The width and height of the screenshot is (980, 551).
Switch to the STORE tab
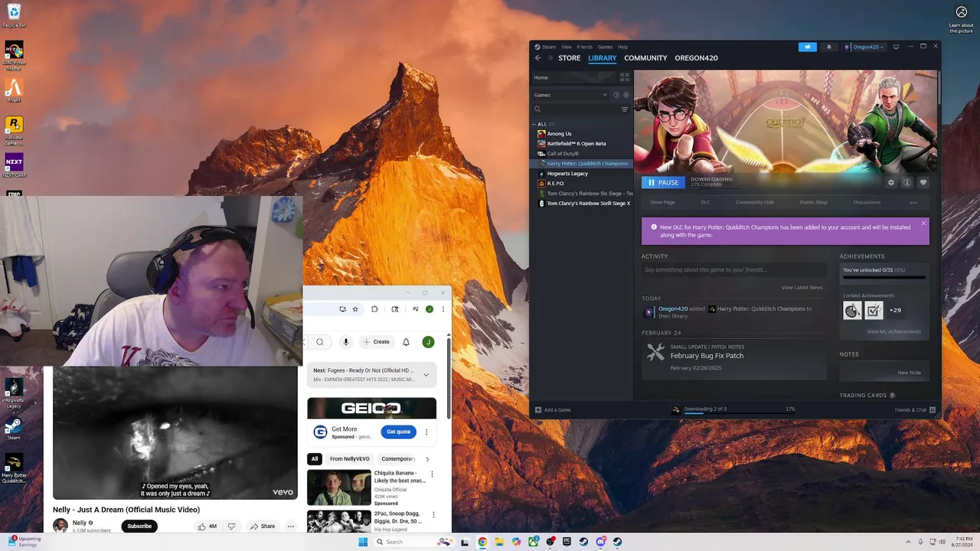tap(569, 58)
